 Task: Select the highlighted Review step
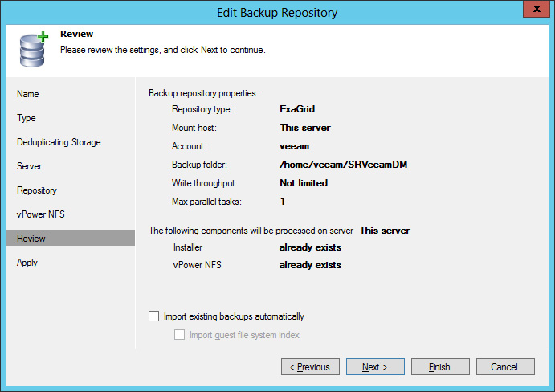(x=71, y=238)
